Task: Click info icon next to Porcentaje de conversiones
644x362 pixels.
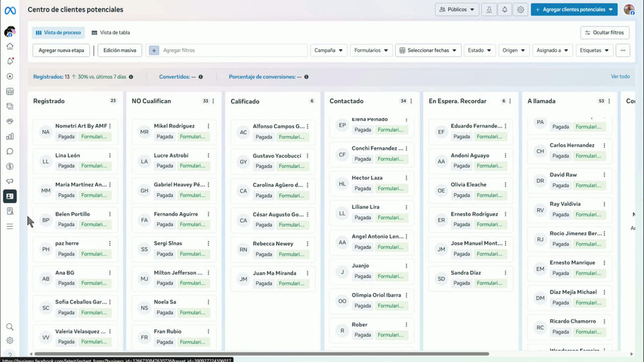Action: click(x=307, y=77)
